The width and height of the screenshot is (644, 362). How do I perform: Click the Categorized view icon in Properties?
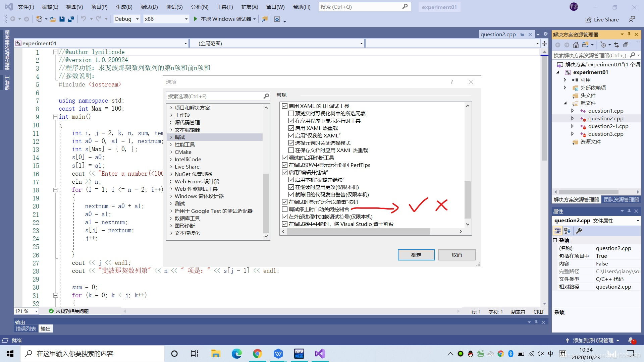pyautogui.click(x=557, y=231)
